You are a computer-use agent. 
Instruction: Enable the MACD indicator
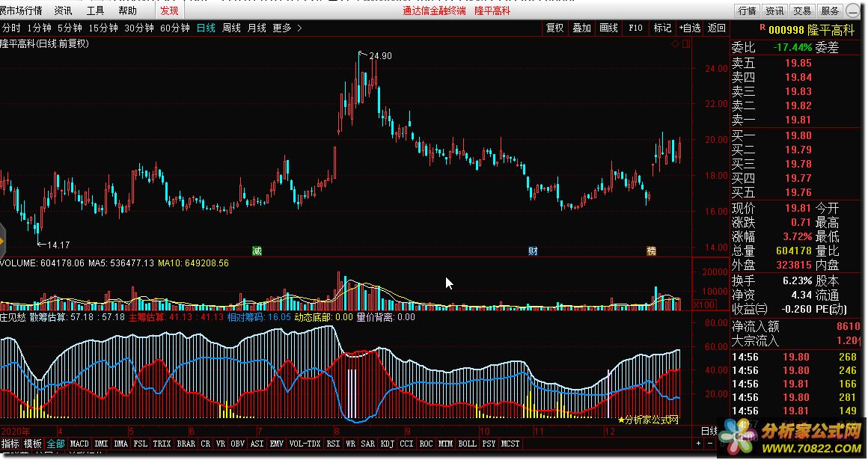[x=79, y=444]
